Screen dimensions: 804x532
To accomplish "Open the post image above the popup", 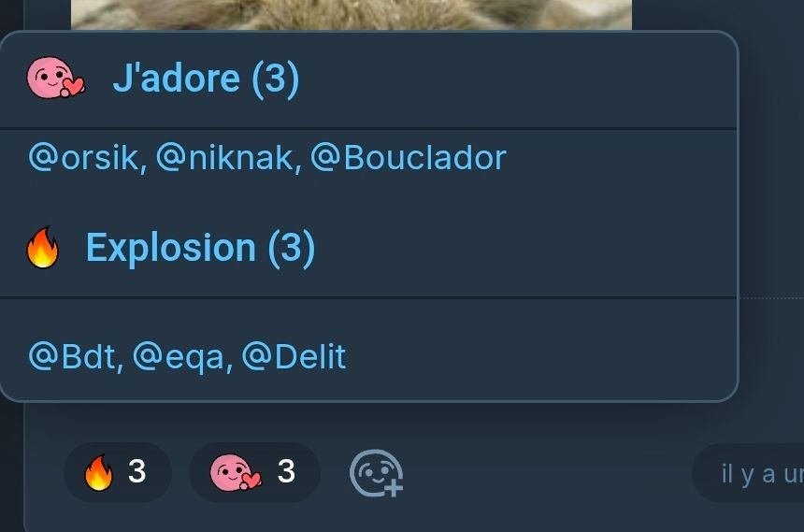I will [x=351, y=14].
